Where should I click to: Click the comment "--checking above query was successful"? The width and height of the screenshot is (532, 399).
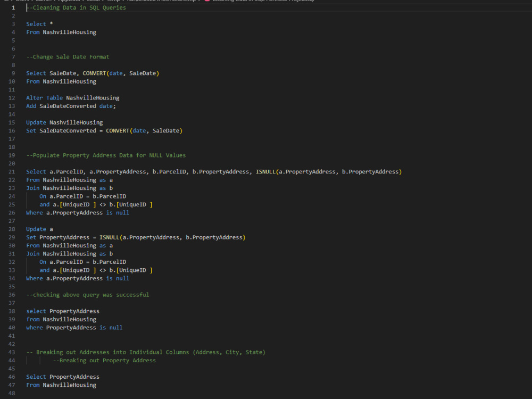click(x=88, y=295)
